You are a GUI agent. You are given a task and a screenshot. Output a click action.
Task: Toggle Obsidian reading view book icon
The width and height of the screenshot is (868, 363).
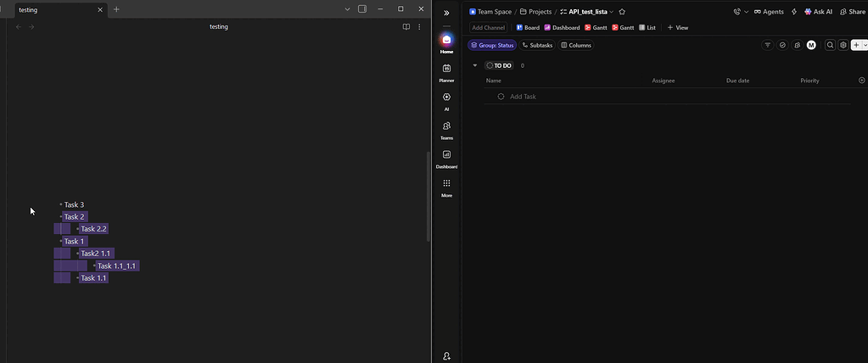pyautogui.click(x=406, y=27)
